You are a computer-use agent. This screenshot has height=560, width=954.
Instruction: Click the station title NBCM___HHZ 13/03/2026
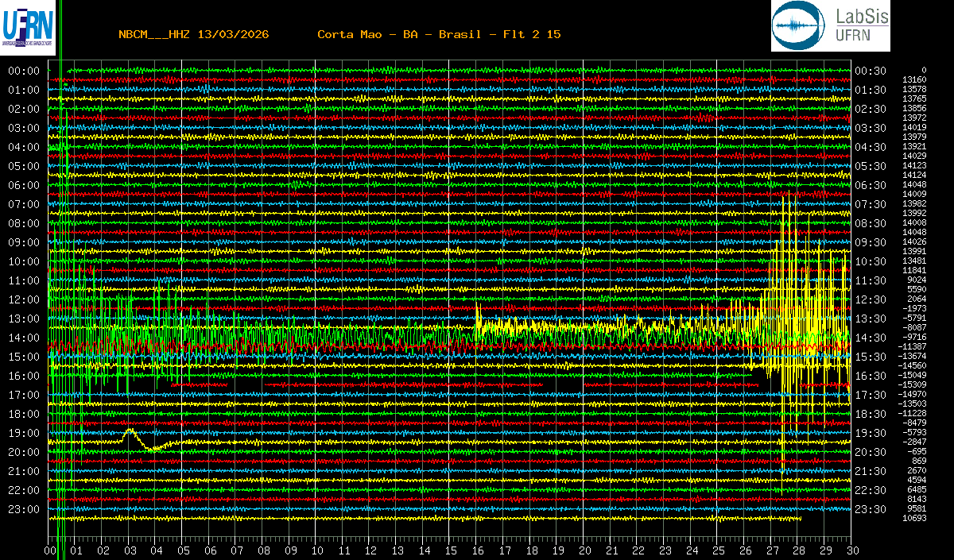tap(193, 34)
